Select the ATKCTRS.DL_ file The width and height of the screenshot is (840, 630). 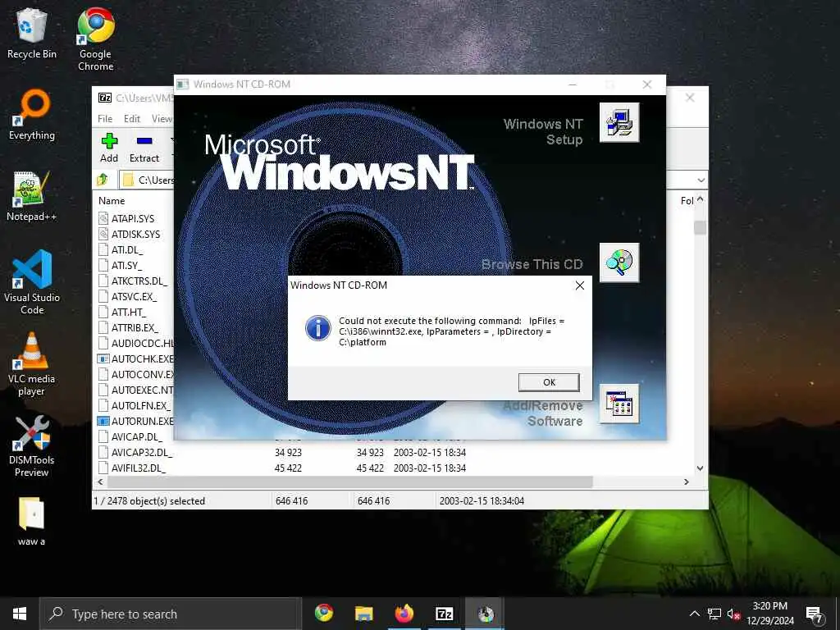pyautogui.click(x=139, y=281)
